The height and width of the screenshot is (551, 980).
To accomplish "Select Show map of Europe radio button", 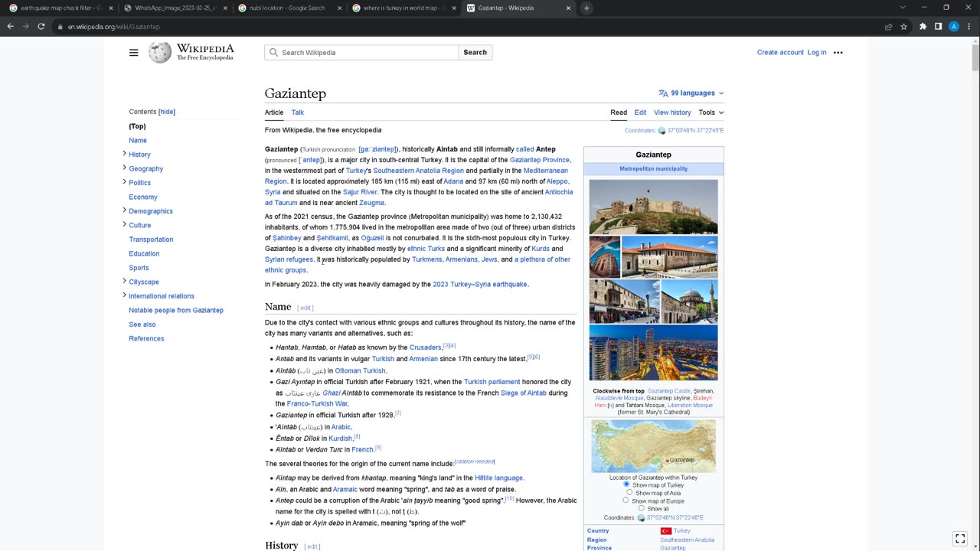I will (x=626, y=500).
